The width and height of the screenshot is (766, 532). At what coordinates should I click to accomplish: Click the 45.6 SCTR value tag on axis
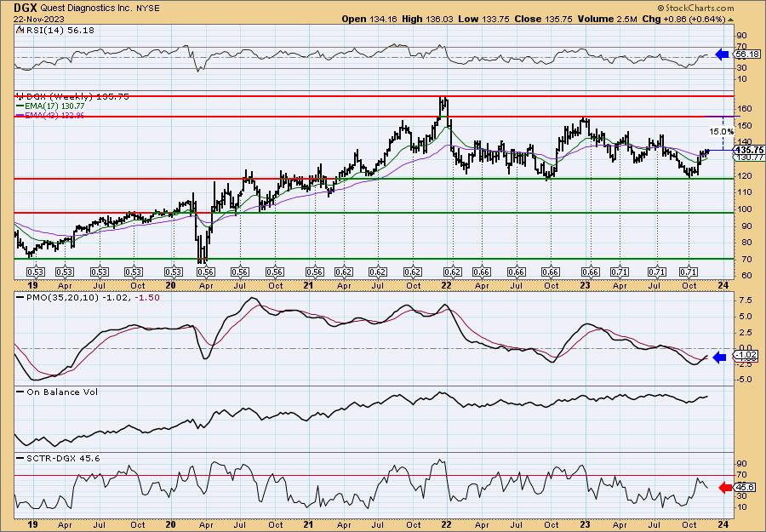(x=746, y=488)
